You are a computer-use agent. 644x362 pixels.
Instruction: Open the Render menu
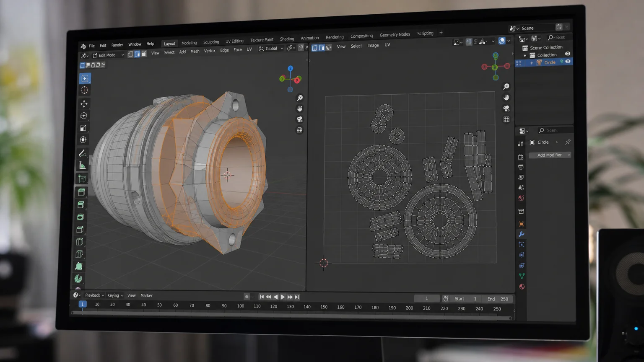[117, 45]
